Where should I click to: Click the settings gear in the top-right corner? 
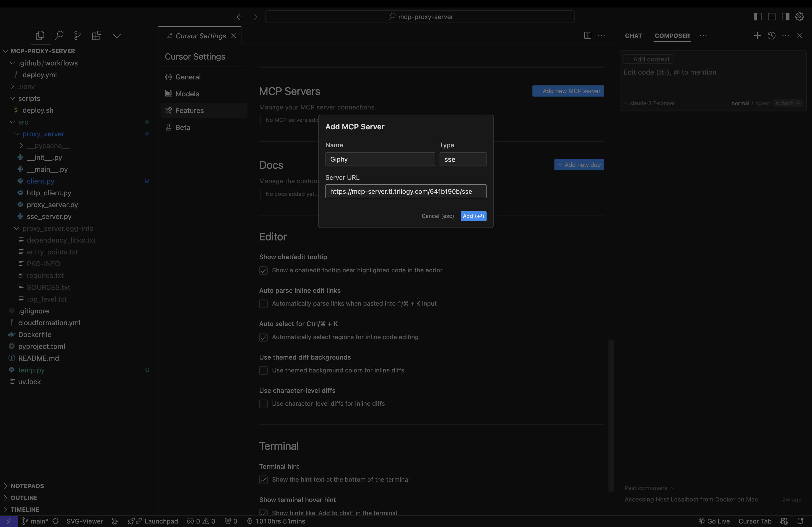pyautogui.click(x=800, y=16)
